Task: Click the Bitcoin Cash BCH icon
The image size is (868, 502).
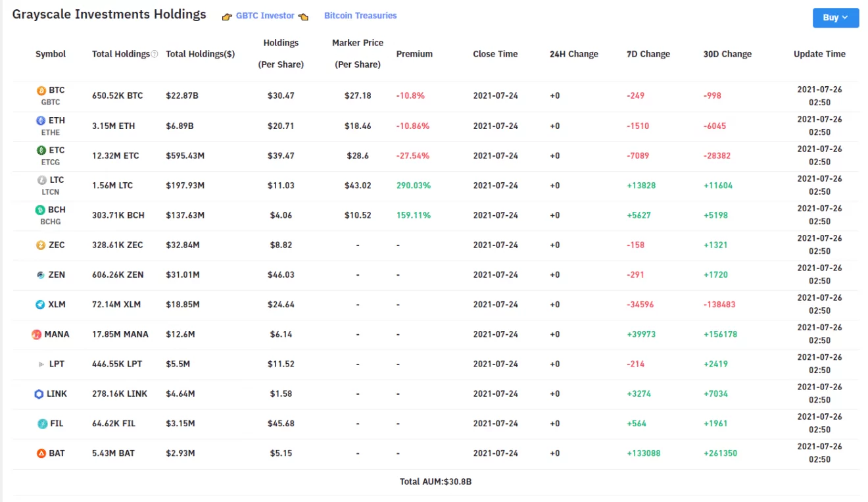Action: pyautogui.click(x=41, y=211)
